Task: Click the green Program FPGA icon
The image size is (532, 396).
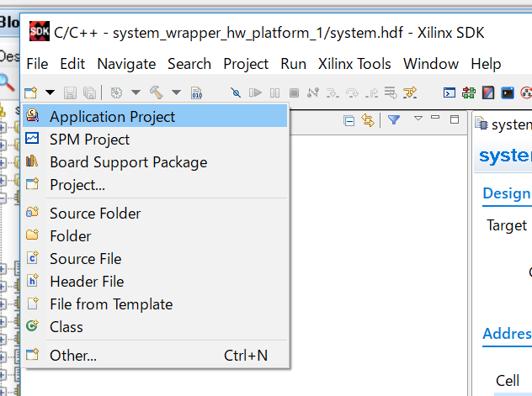Action: 469,92
